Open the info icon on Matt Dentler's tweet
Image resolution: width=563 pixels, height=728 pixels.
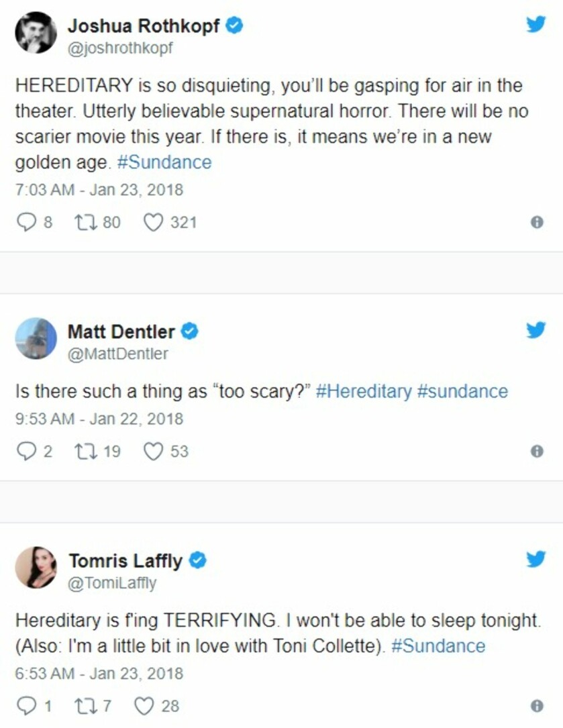[537, 452]
